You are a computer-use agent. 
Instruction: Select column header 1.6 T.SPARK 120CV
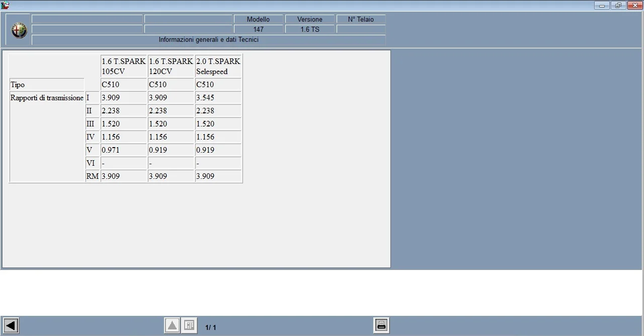click(171, 66)
